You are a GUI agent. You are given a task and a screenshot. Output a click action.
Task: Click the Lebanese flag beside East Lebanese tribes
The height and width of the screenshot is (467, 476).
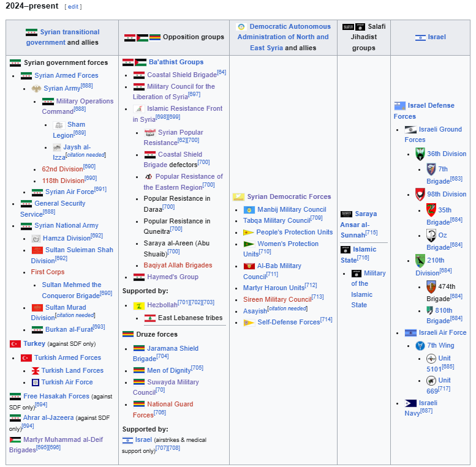click(150, 318)
